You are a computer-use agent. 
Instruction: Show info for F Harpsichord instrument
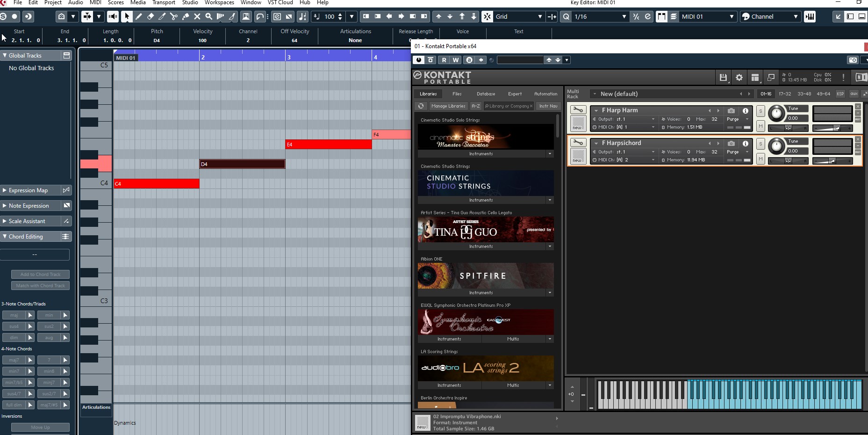(x=746, y=144)
